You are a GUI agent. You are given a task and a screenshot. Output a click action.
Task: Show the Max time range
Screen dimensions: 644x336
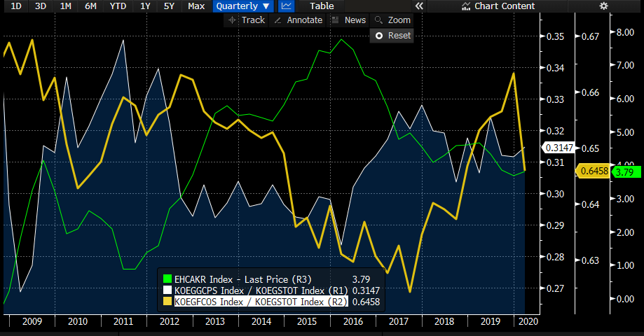coord(196,6)
